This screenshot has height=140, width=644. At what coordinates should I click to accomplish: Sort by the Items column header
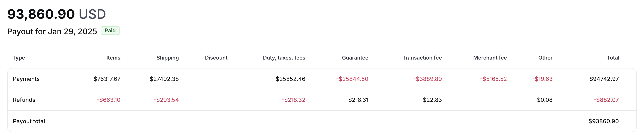tap(113, 58)
